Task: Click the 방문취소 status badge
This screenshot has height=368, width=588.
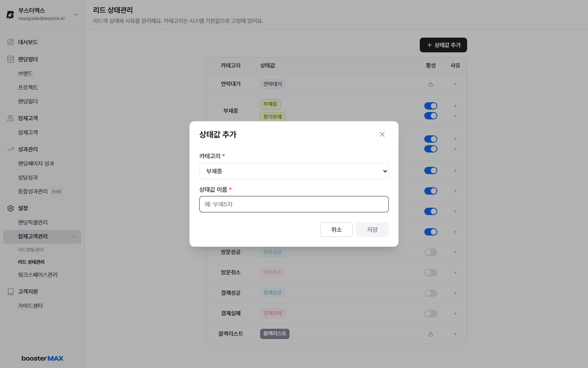Action: coord(272,272)
